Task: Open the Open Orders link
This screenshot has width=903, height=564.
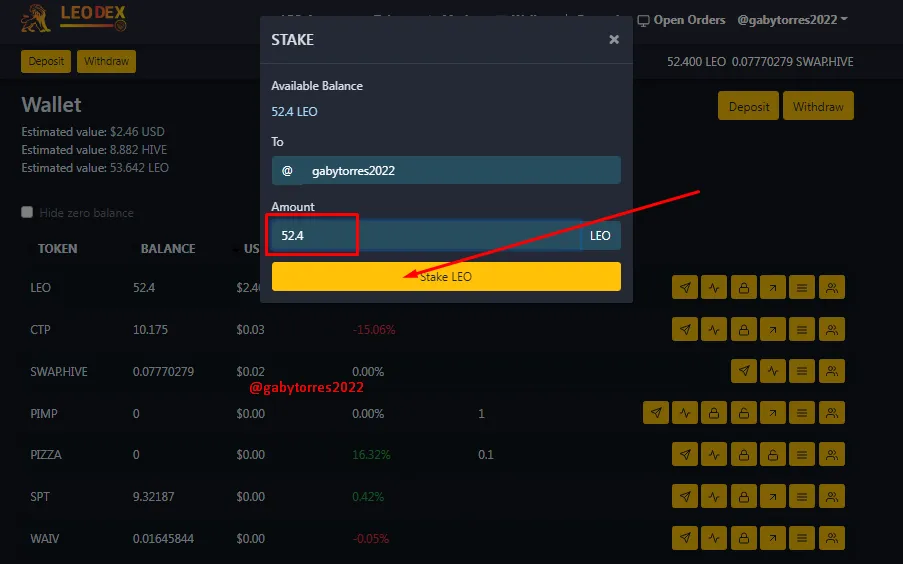Action: tap(681, 20)
